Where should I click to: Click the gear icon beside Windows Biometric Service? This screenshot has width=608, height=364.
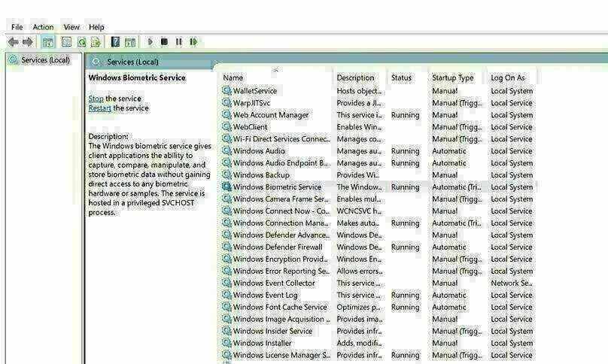(226, 187)
